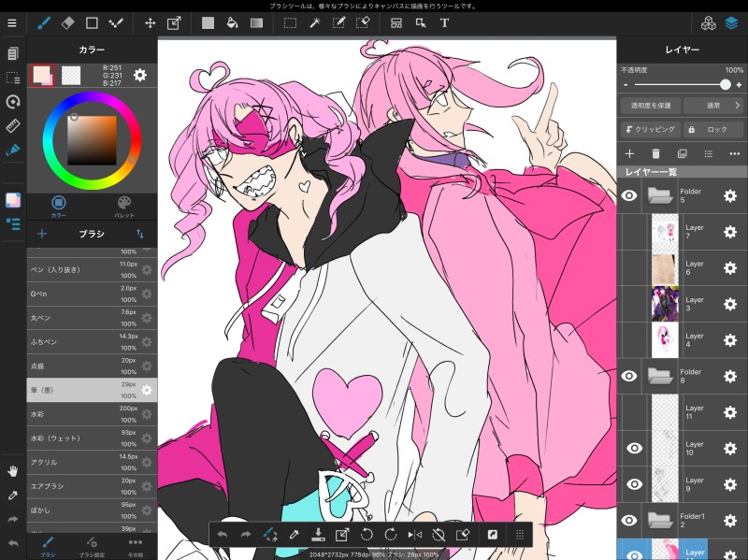Toggle color panel visibility in sidebar
The width and height of the screenshot is (748, 560).
[x=13, y=200]
